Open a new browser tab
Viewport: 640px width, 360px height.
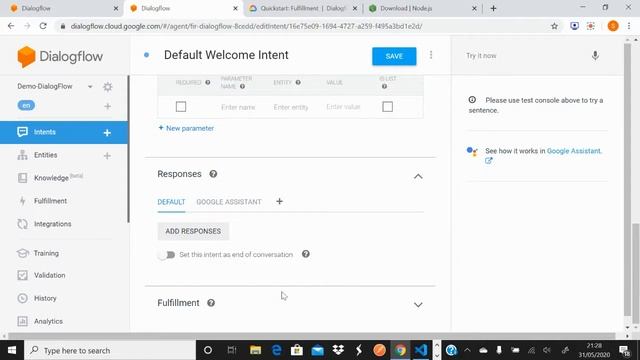pyautogui.click(x=493, y=8)
